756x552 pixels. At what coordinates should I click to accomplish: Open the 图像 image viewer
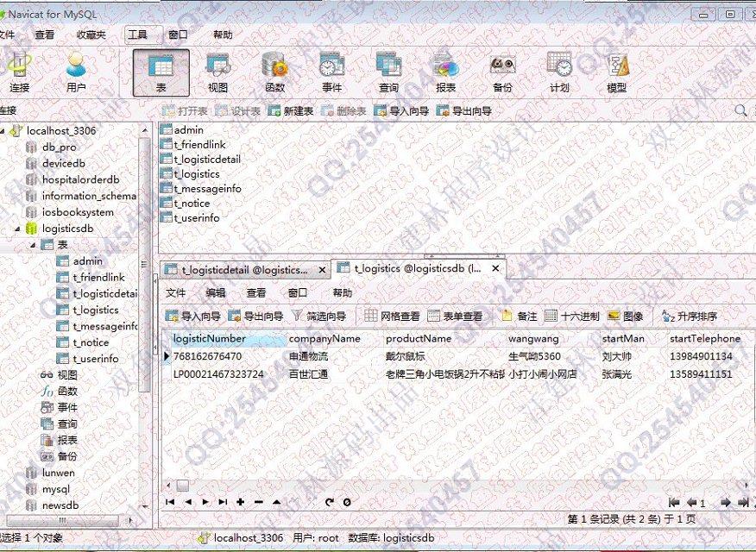626,316
